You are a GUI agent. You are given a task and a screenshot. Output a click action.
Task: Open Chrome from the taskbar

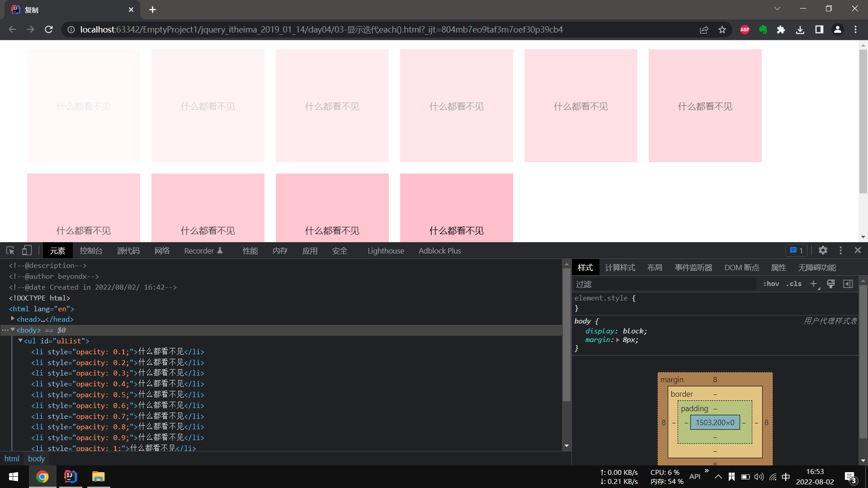coord(42,477)
